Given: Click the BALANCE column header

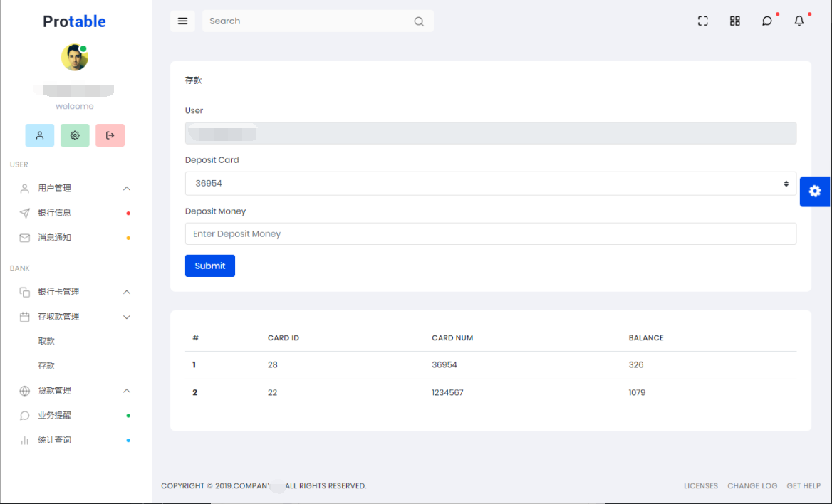Looking at the screenshot, I should (x=646, y=338).
